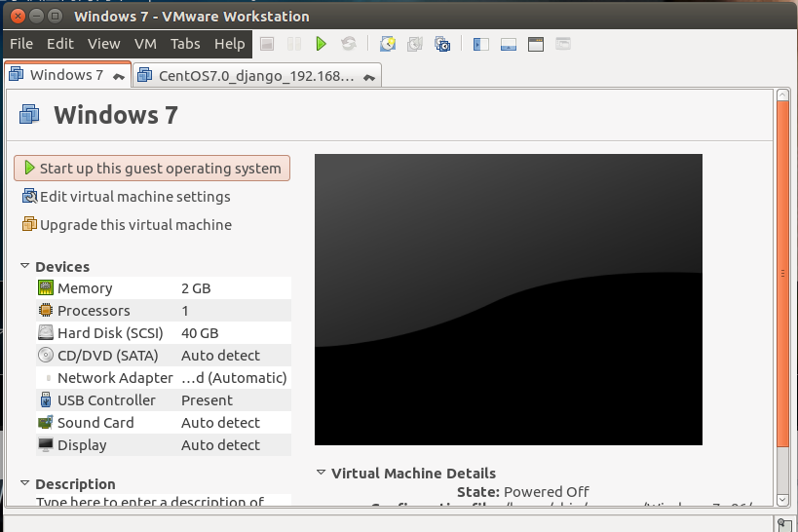Open the Snapshot Manager toolbar icon
Viewport: 798px width, 532px height.
442,44
